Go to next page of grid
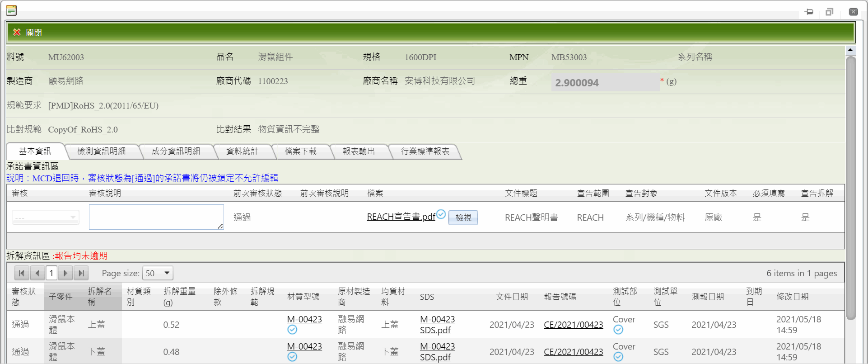868x364 pixels. tap(65, 273)
